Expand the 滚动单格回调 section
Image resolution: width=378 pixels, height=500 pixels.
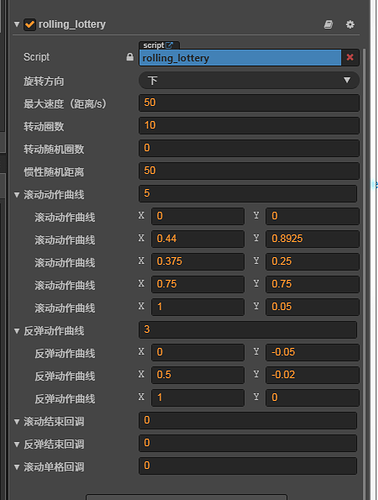coord(17,467)
